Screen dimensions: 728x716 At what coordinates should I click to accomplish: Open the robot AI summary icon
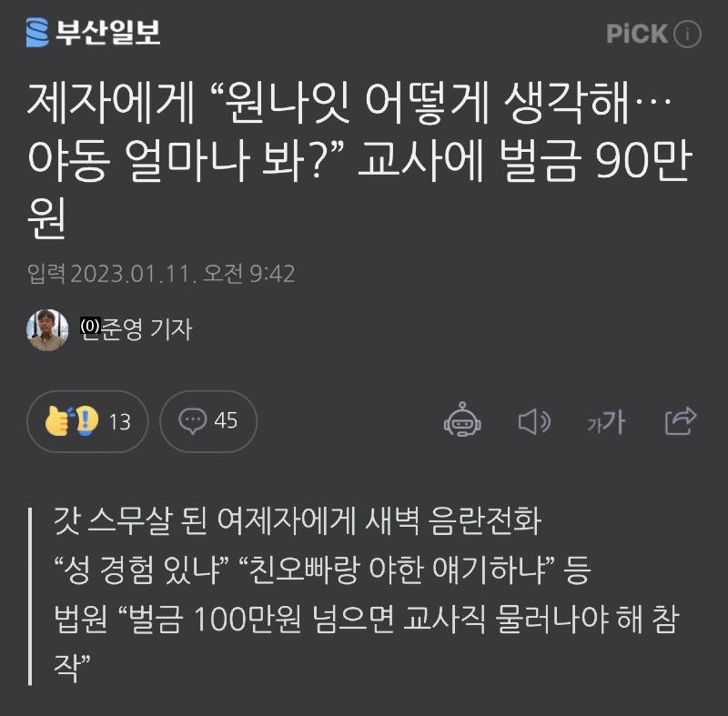pos(462,419)
